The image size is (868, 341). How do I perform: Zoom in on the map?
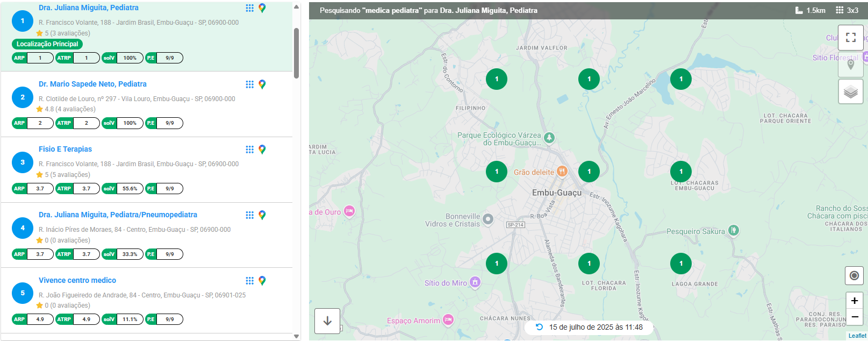(x=854, y=301)
